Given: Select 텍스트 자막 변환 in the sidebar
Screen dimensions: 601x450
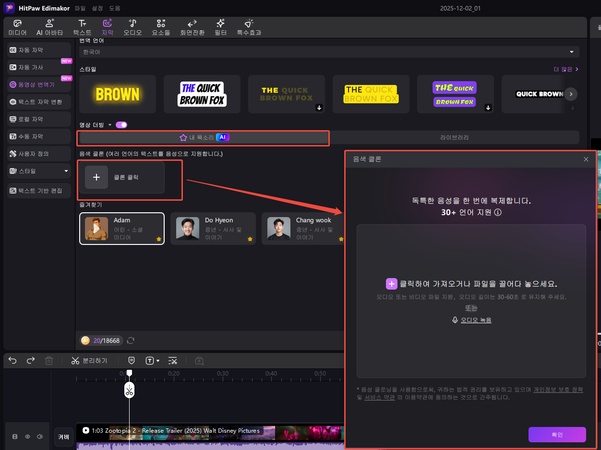Looking at the screenshot, I should 39,102.
